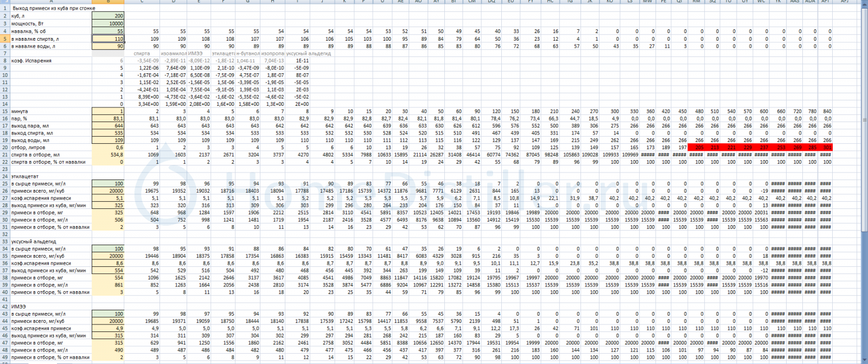This screenshot has width=868, height=364.
Task: Select the red cell with value 205
Action: pyautogui.click(x=696, y=148)
